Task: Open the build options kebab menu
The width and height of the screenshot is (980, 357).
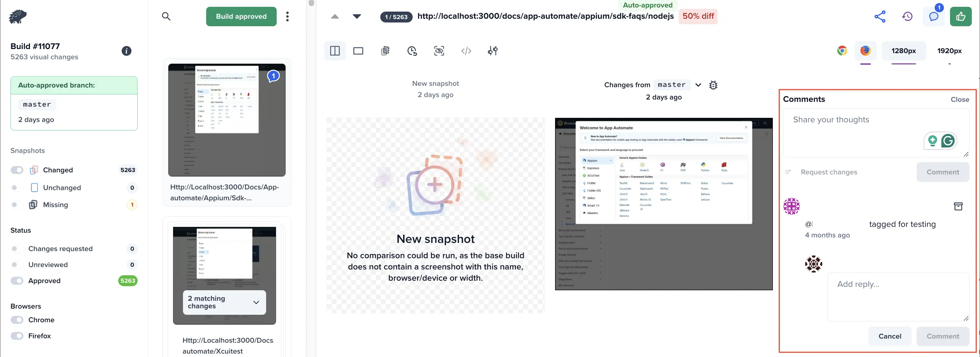Action: click(288, 16)
